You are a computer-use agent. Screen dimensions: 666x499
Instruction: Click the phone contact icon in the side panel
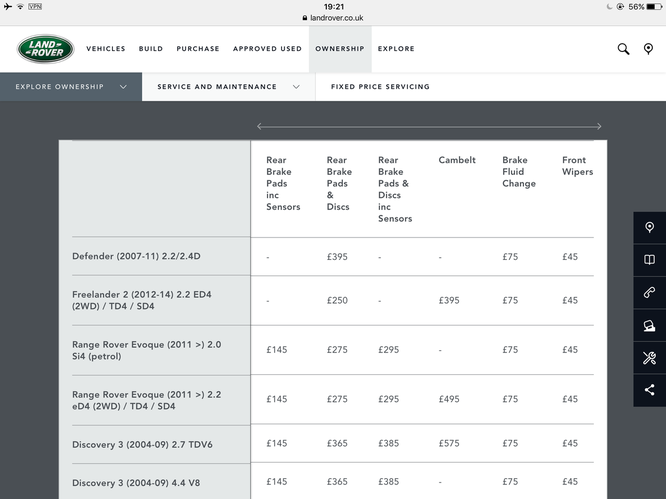pos(649,293)
